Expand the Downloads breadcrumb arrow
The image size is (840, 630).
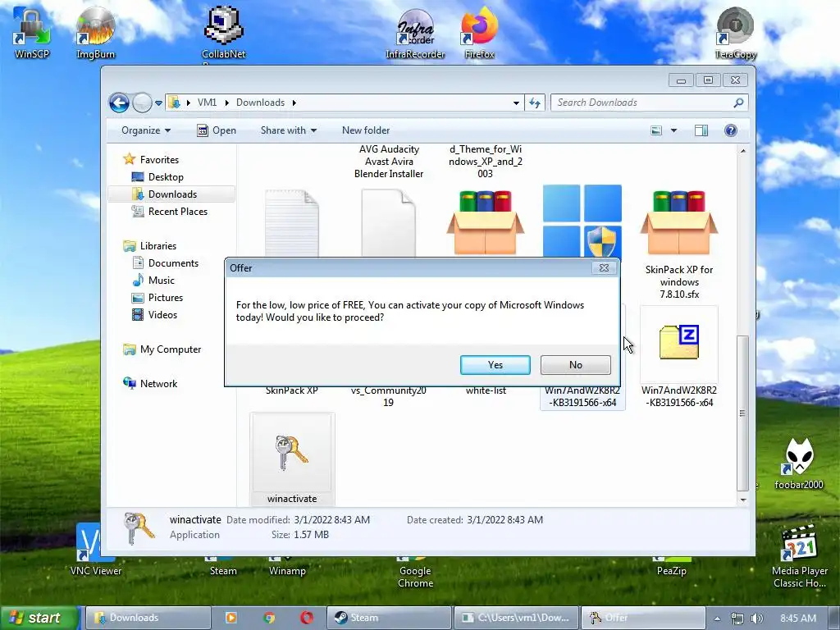pyautogui.click(x=294, y=103)
